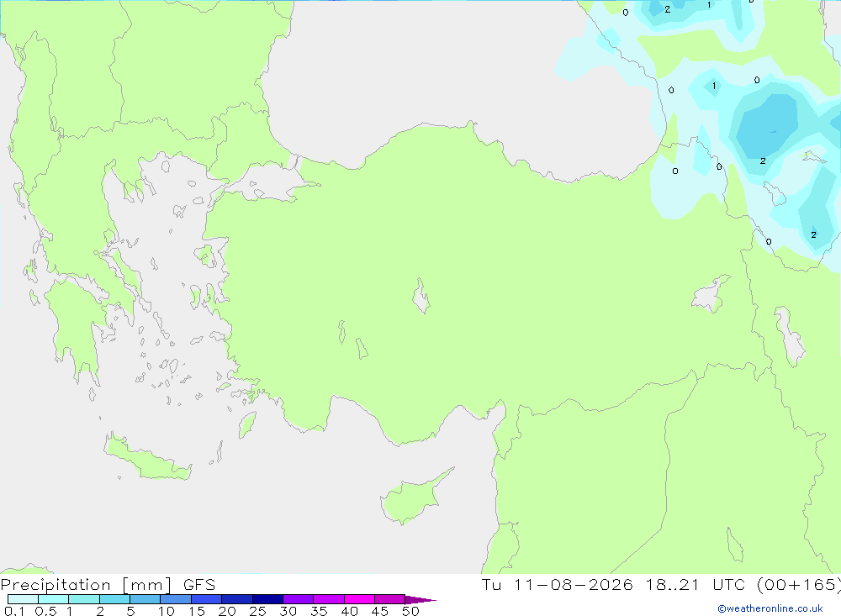Pick the 0.5–1 mm legend swatch
The width and height of the screenshot is (841, 616).
[x=54, y=599]
